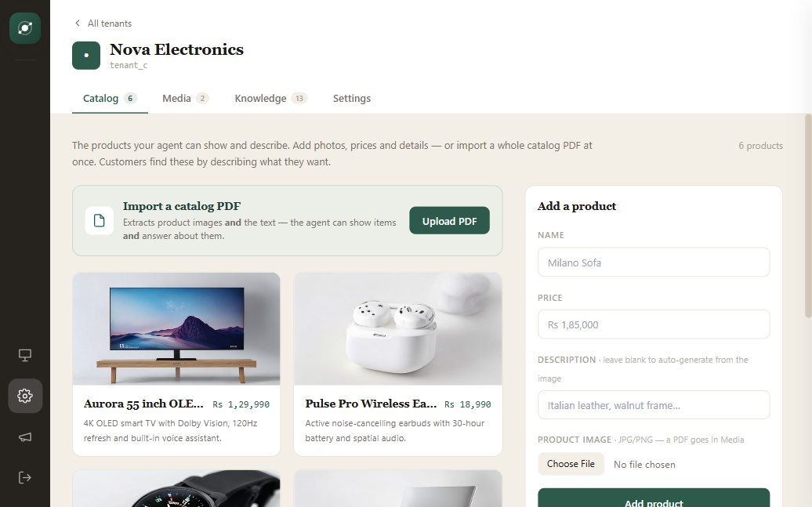
Task: Click the logout icon in sidebar
Action: tap(25, 477)
